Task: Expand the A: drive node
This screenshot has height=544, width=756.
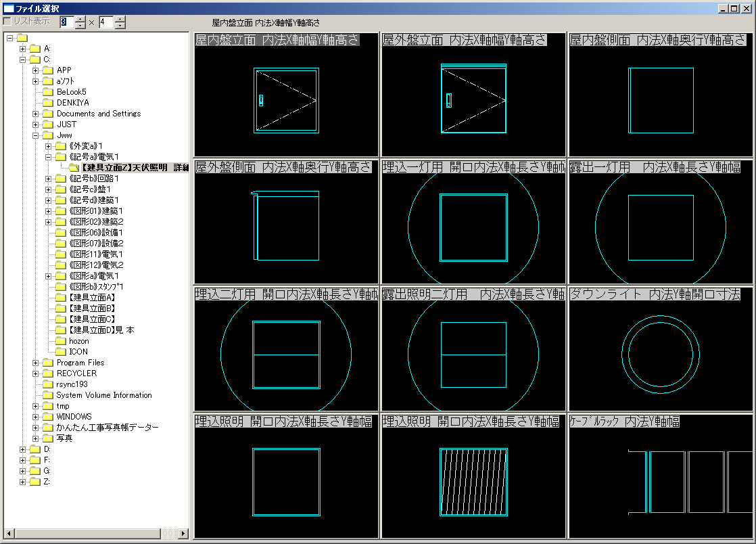Action: [23, 49]
